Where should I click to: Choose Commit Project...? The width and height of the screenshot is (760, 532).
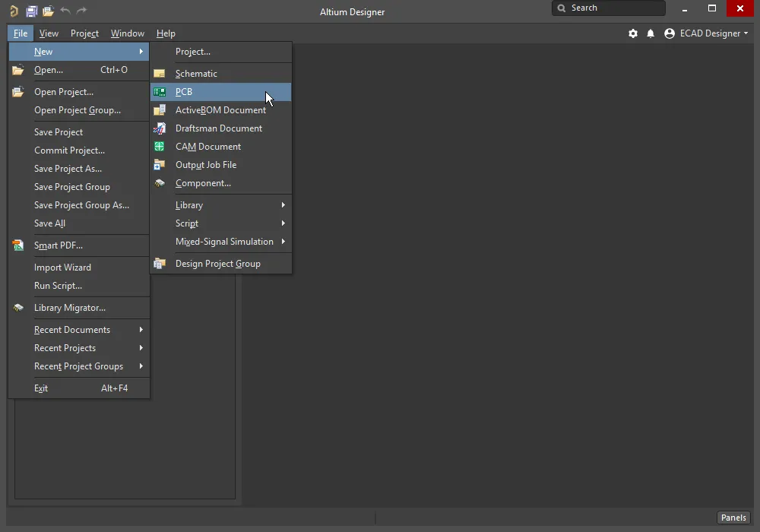point(79,150)
